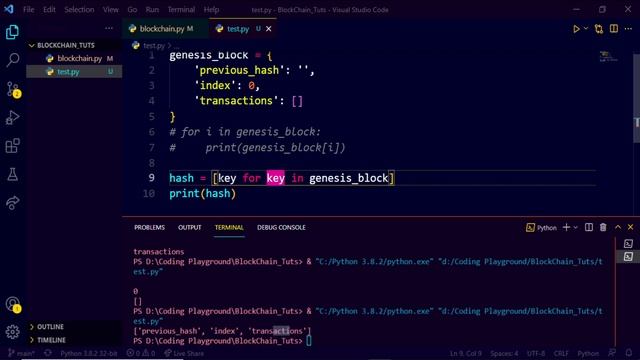
Task: Run the Python file with play button
Action: coord(576,29)
